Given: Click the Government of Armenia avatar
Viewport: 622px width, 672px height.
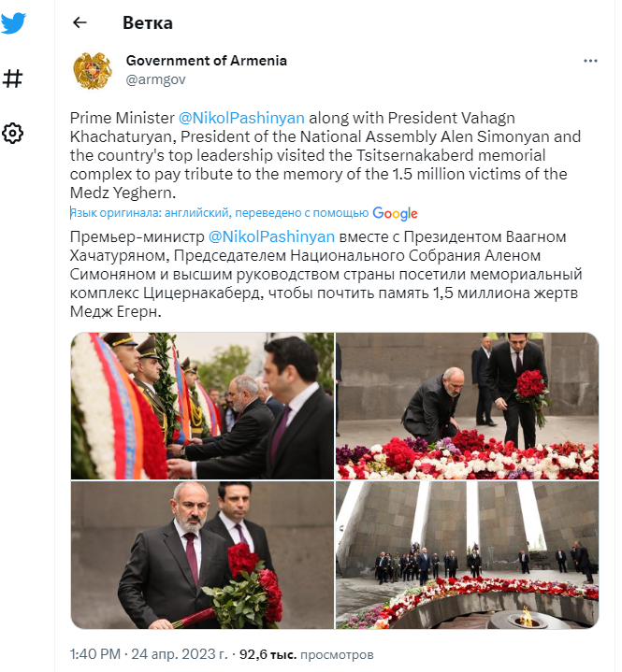Looking at the screenshot, I should pos(93,71).
